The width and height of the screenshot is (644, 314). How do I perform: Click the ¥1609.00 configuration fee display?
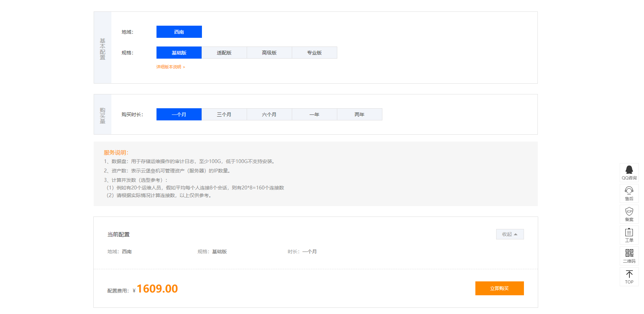[x=156, y=288]
